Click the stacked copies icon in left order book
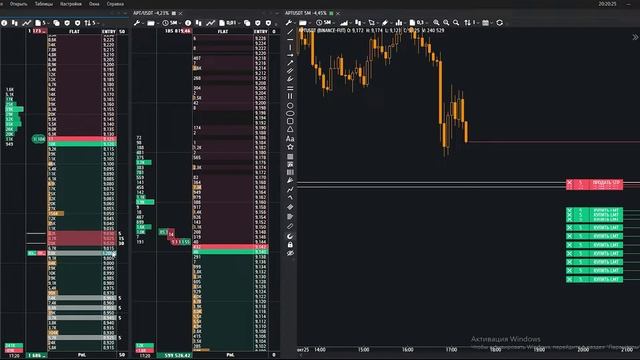Viewport: 640px width, 360px height. click(56, 23)
